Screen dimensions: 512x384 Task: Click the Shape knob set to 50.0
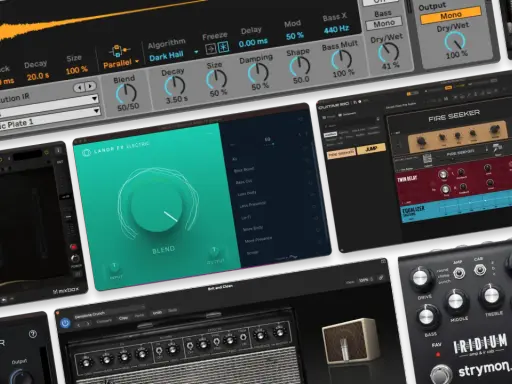pos(300,66)
